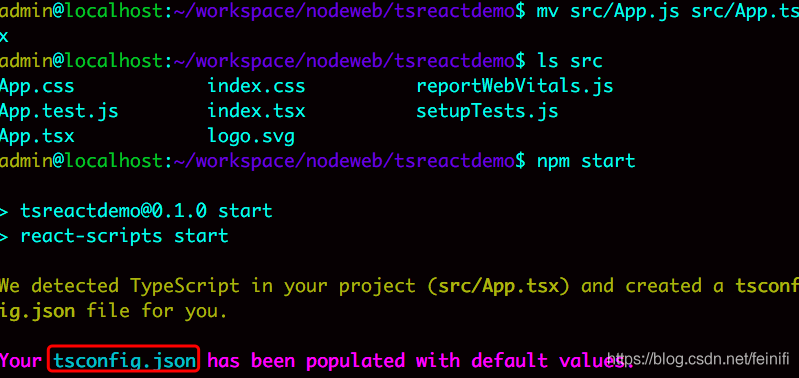Click reportWebVitals.js in the listing

(515, 86)
